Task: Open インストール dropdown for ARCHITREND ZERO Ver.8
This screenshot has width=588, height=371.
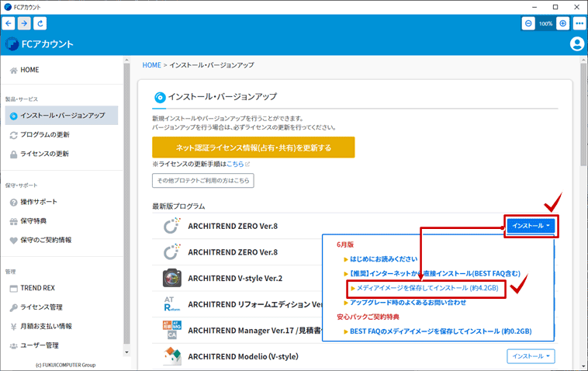Action: coord(531,225)
